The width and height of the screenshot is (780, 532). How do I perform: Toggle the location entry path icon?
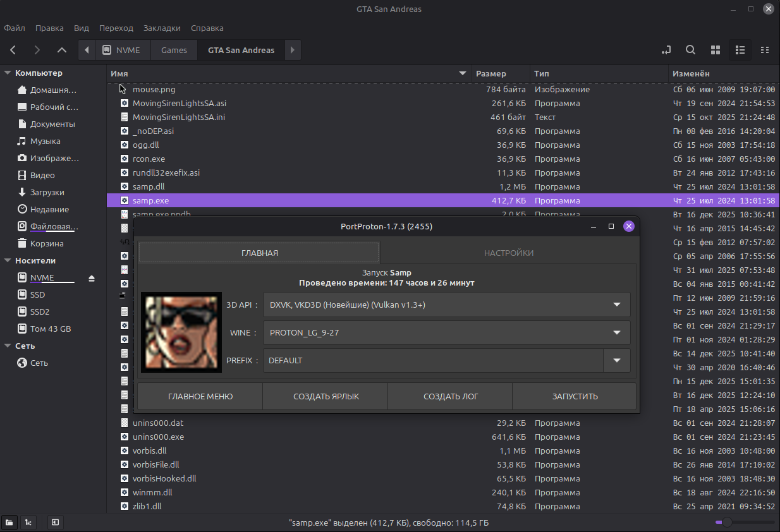[x=666, y=50]
